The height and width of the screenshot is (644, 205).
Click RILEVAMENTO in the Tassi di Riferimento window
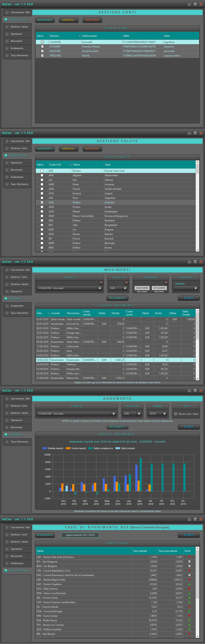click(x=45, y=535)
